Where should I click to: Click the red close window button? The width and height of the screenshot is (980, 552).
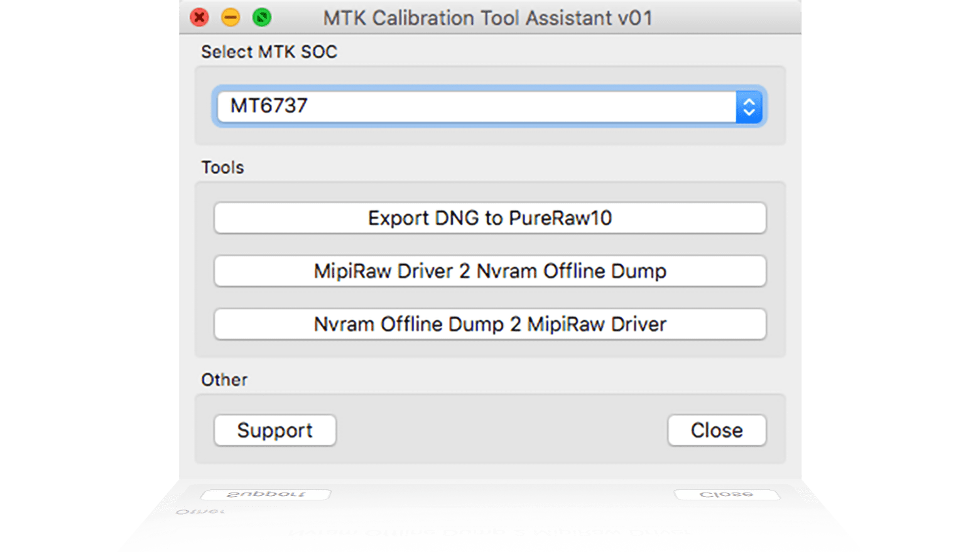(199, 18)
